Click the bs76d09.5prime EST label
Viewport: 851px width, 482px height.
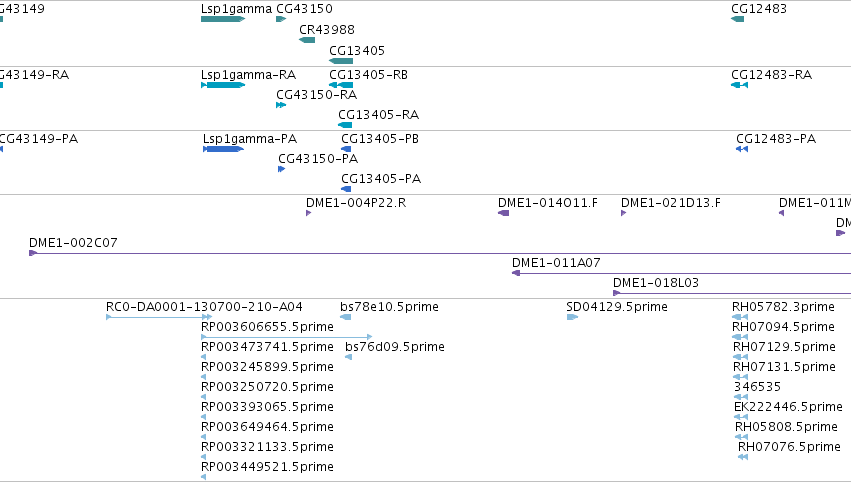[x=395, y=347]
